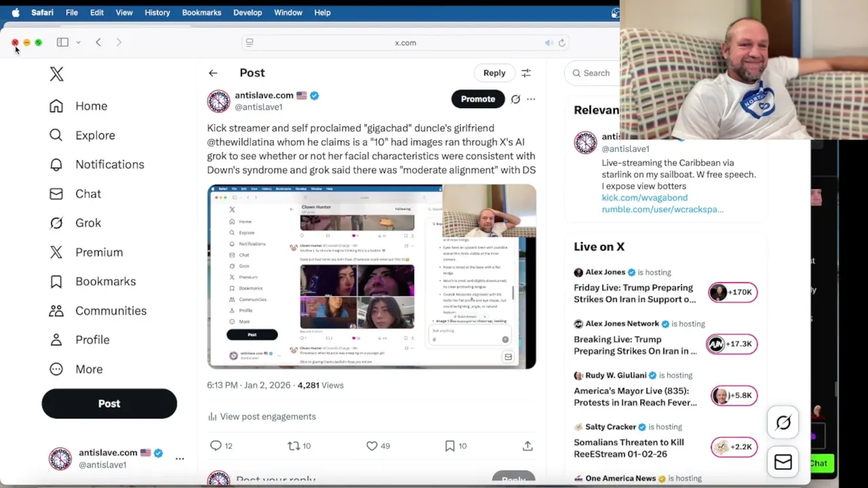Open the File menu
This screenshot has height=488, width=868.
[x=71, y=12]
